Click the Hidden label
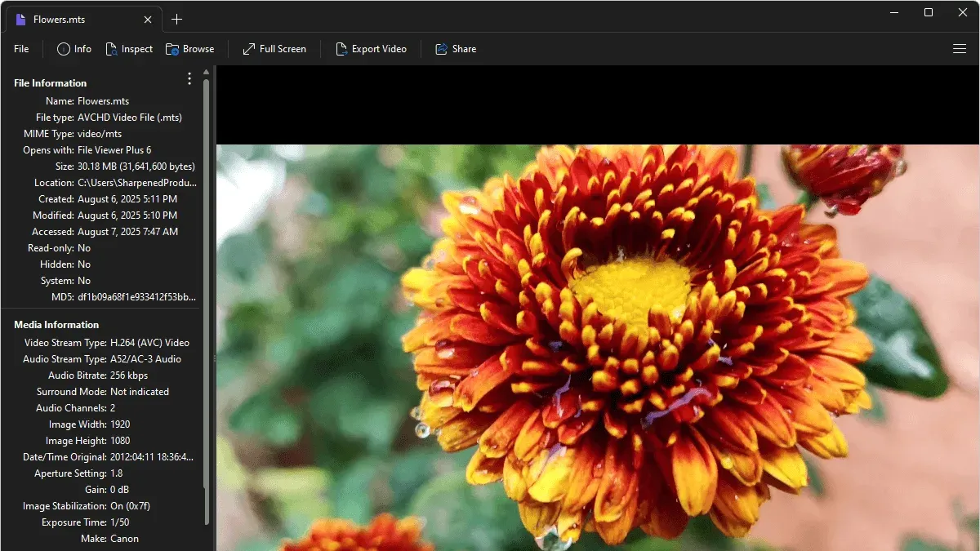Viewport: 980px width, 551px height. [x=57, y=264]
